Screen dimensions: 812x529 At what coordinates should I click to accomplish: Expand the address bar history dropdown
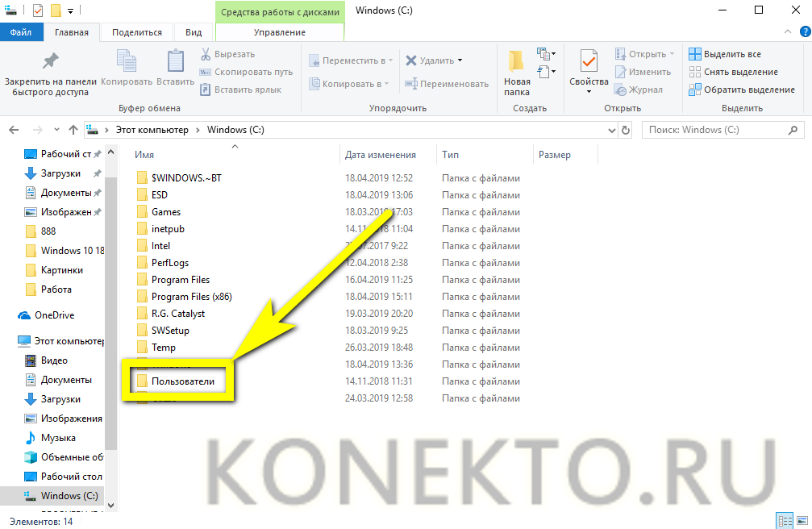(611, 130)
